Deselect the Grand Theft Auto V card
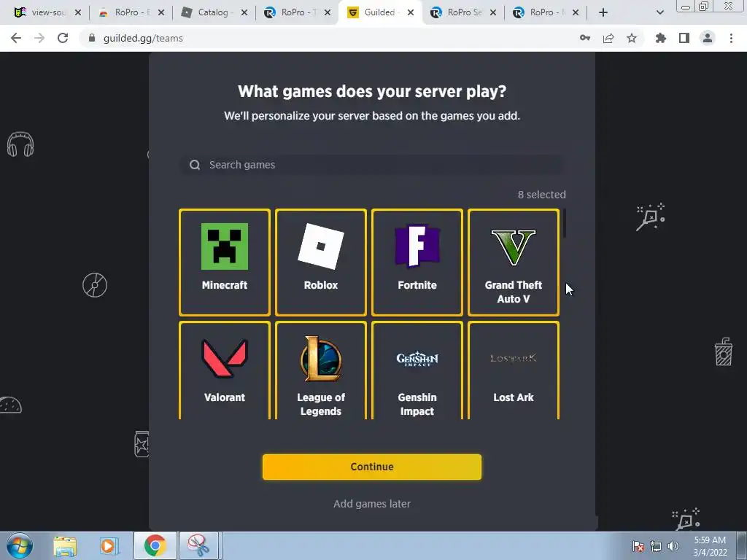The image size is (747, 560). [513, 262]
